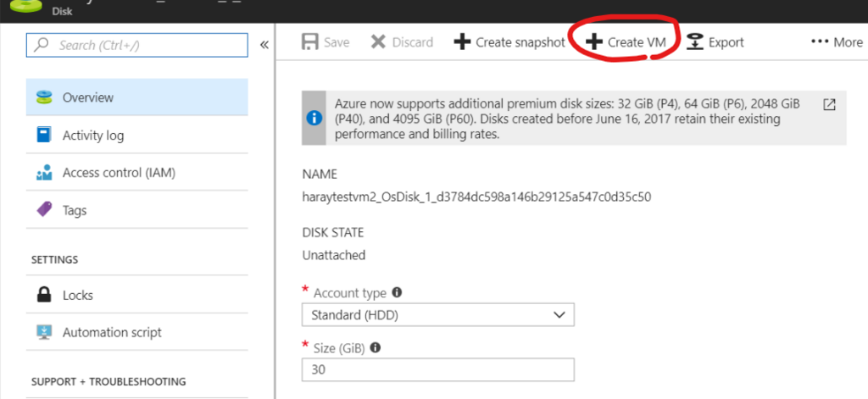Click the premium disk sizes notice text
This screenshot has height=399, width=868.
point(567,119)
